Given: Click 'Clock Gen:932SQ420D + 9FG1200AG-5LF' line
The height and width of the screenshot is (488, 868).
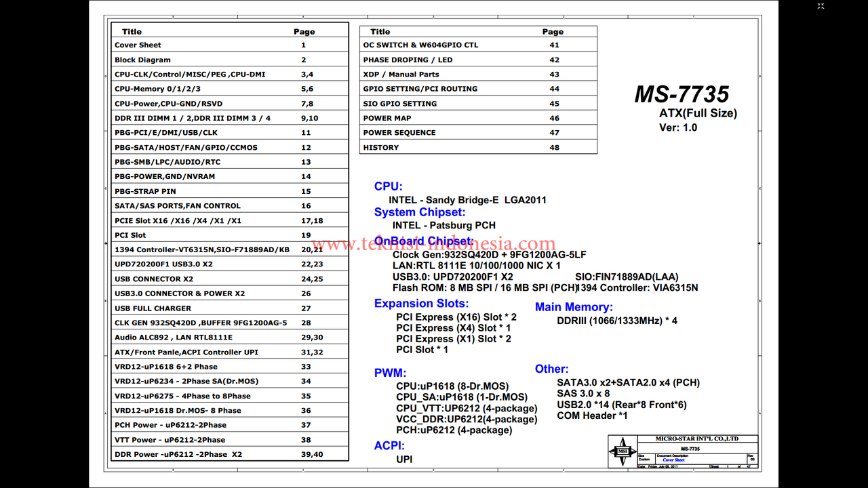Looking at the screenshot, I should (490, 255).
